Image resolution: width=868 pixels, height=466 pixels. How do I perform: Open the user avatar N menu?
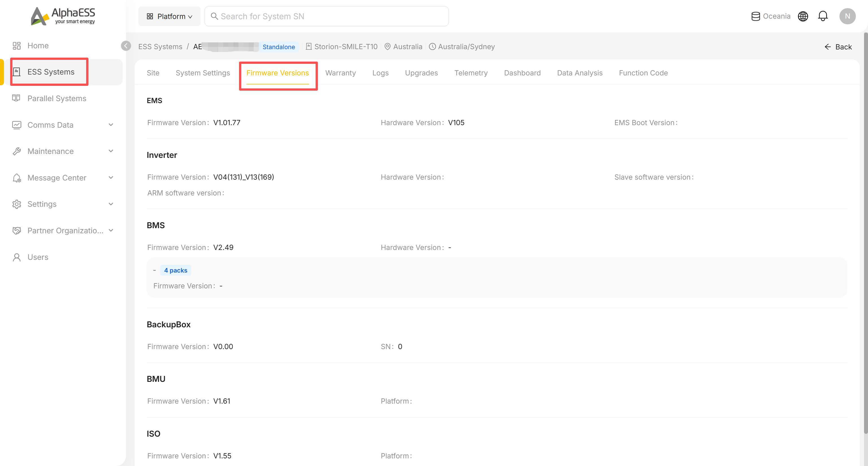847,16
